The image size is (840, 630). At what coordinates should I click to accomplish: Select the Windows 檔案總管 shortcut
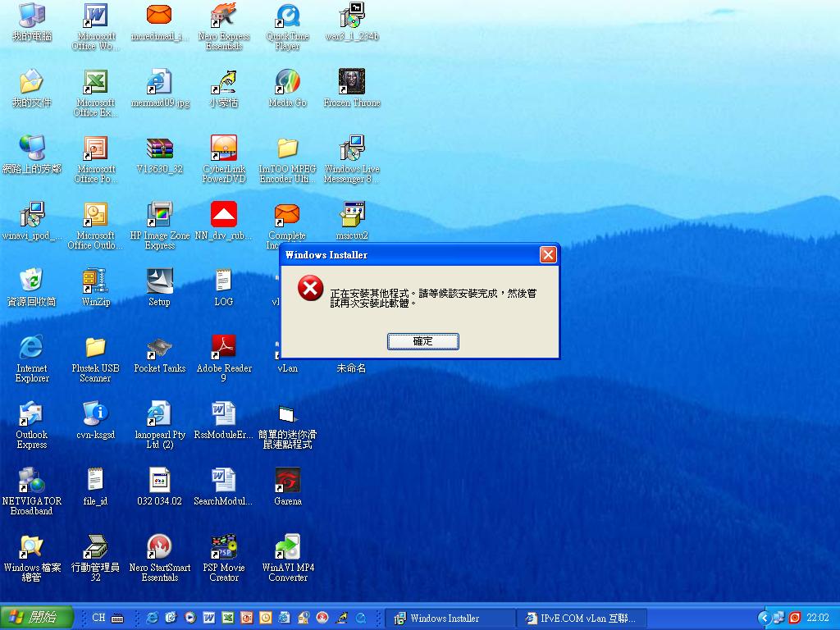coord(32,559)
